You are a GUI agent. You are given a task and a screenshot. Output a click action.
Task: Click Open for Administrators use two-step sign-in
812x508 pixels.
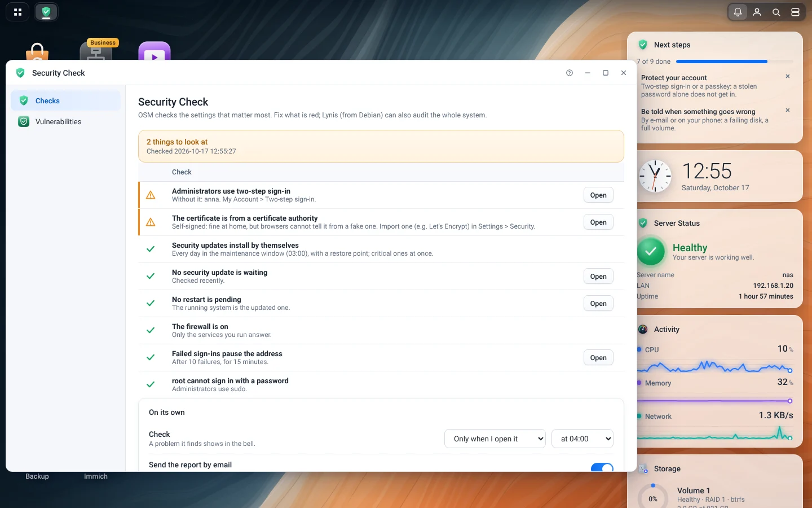tap(598, 195)
